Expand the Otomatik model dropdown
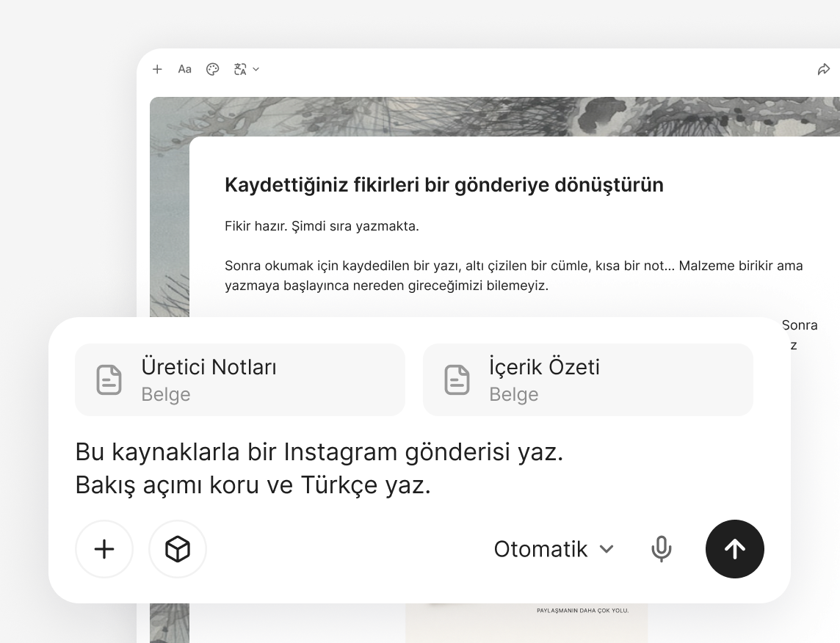840x643 pixels. tap(554, 549)
